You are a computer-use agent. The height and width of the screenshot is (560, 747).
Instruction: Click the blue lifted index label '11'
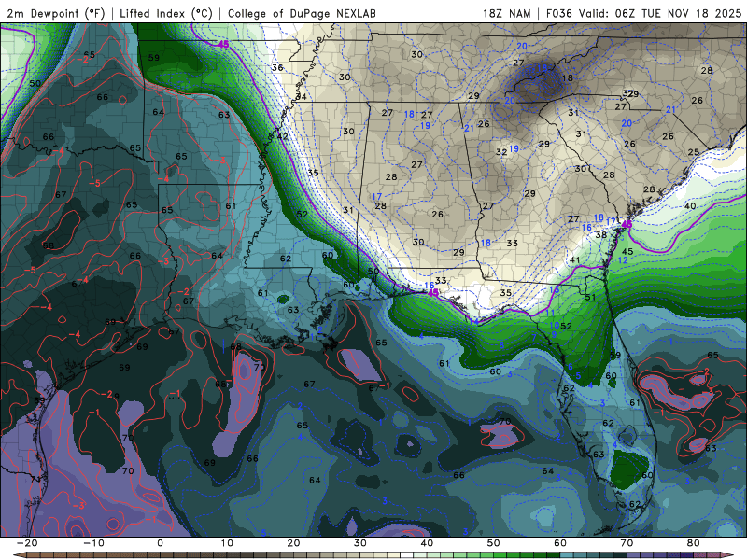(x=550, y=313)
